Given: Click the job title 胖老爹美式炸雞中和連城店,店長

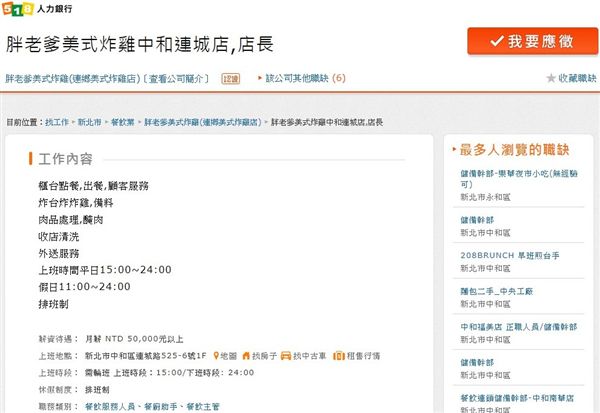Looking at the screenshot, I should click(140, 44).
